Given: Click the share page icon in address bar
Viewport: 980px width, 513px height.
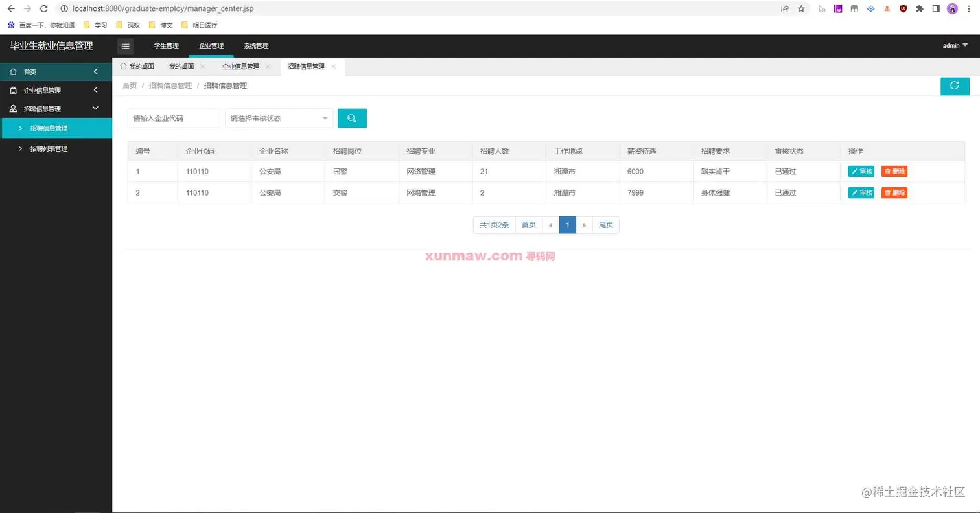Looking at the screenshot, I should coord(785,9).
